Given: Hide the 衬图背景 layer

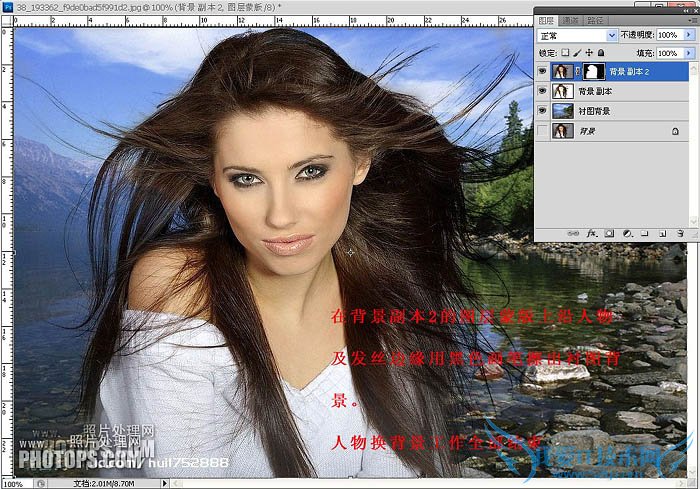Looking at the screenshot, I should [542, 111].
